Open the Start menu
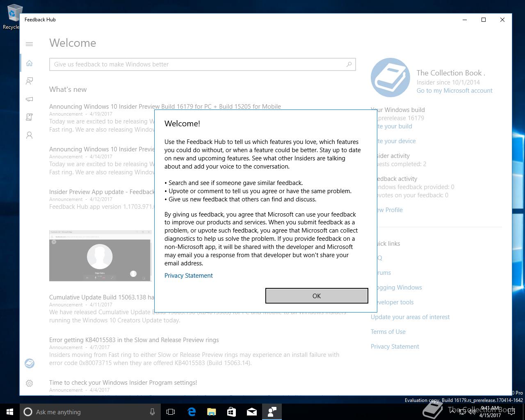Image resolution: width=525 pixels, height=420 pixels. click(10, 412)
